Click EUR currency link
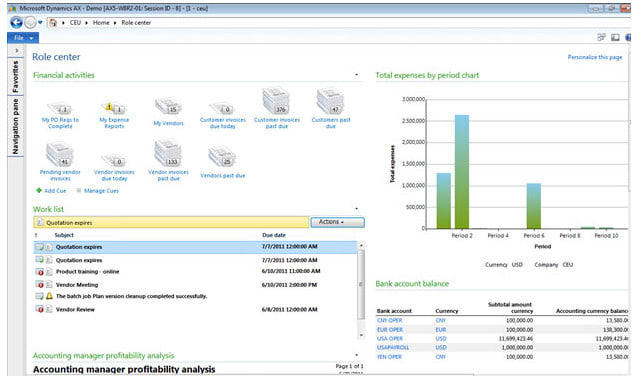 (x=441, y=330)
